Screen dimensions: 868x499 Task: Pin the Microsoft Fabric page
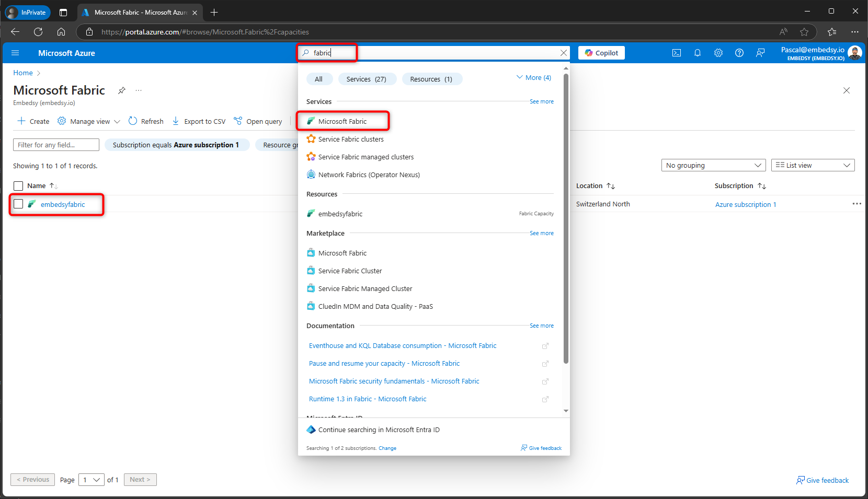[121, 90]
